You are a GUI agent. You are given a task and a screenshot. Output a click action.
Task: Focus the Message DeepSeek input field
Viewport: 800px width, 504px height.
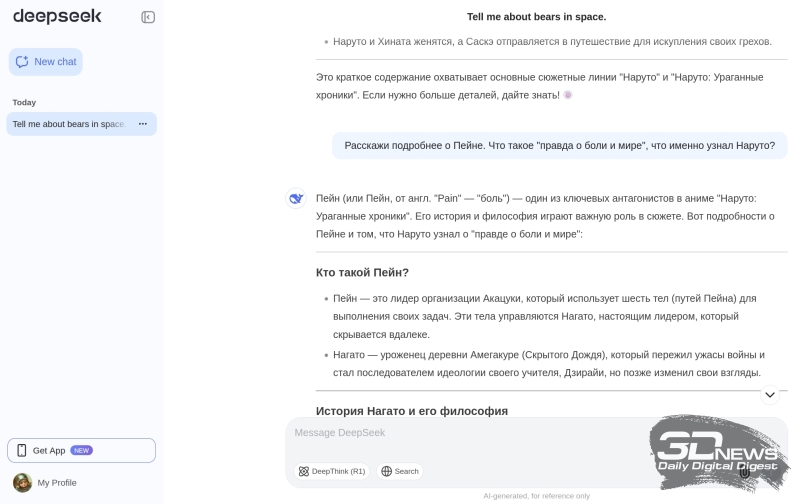(x=470, y=433)
